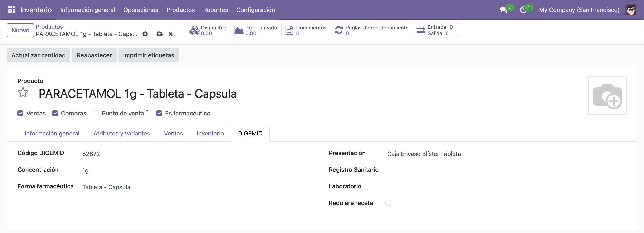Open the activities clock icon

[x=523, y=10]
